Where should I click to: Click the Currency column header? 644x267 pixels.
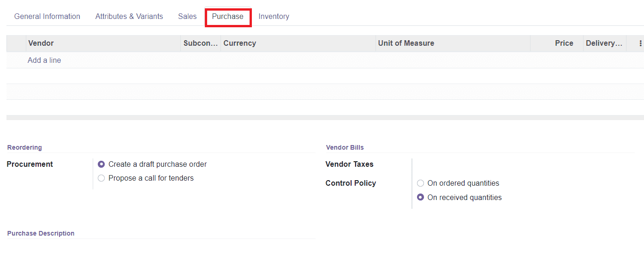click(239, 43)
